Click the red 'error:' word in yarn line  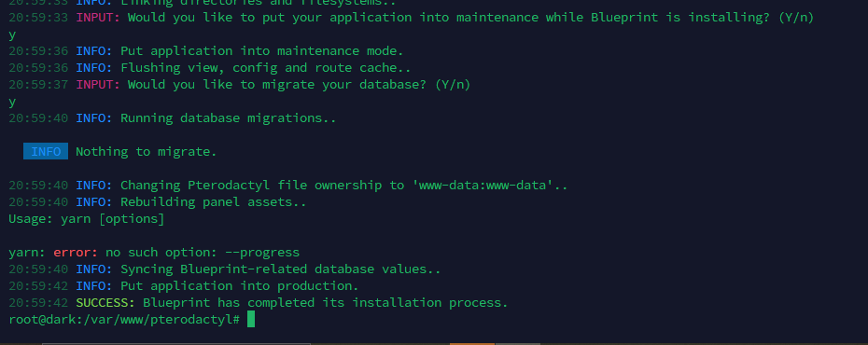pyautogui.click(x=76, y=253)
